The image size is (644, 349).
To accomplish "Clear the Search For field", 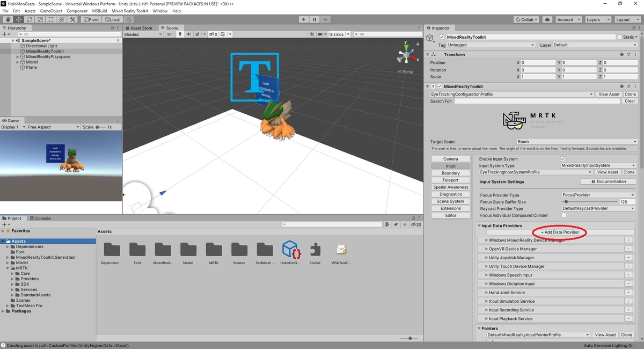I will coord(630,101).
